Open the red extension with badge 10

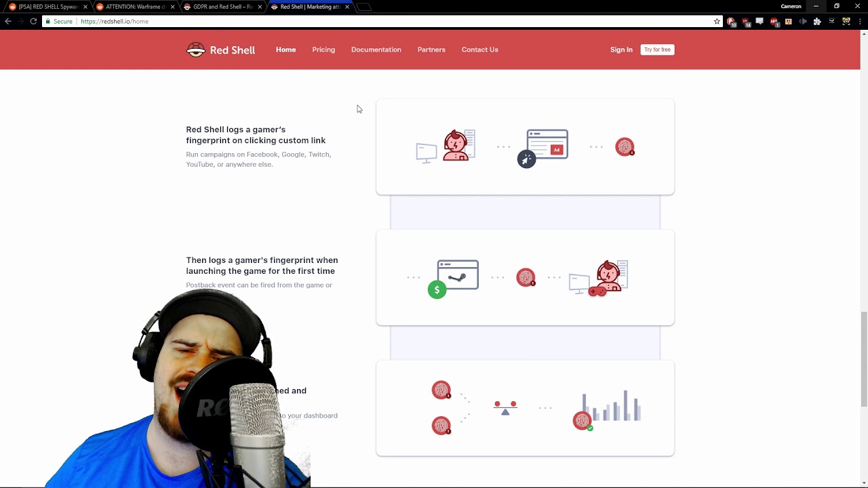pyautogui.click(x=731, y=22)
